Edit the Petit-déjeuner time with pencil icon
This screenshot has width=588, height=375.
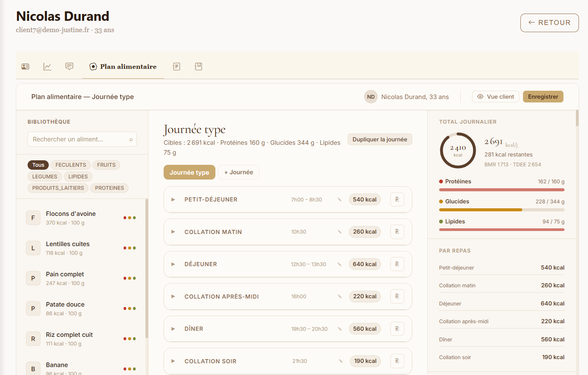(340, 200)
